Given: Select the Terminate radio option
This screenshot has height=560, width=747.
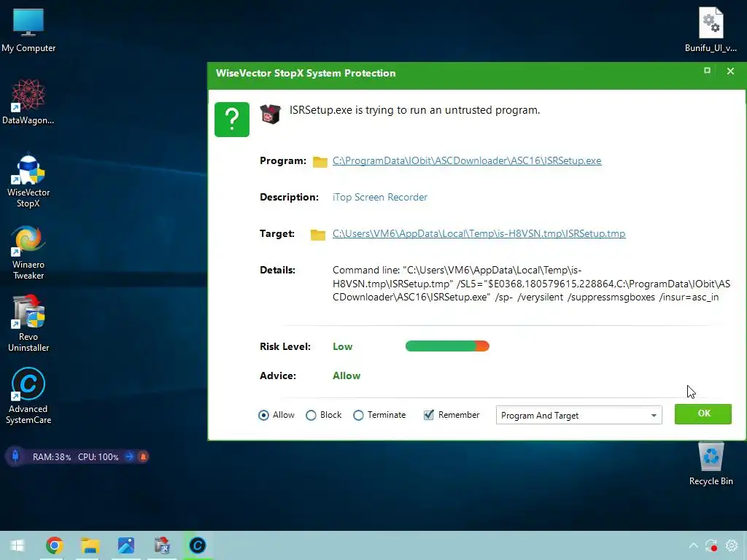Looking at the screenshot, I should pos(379,415).
